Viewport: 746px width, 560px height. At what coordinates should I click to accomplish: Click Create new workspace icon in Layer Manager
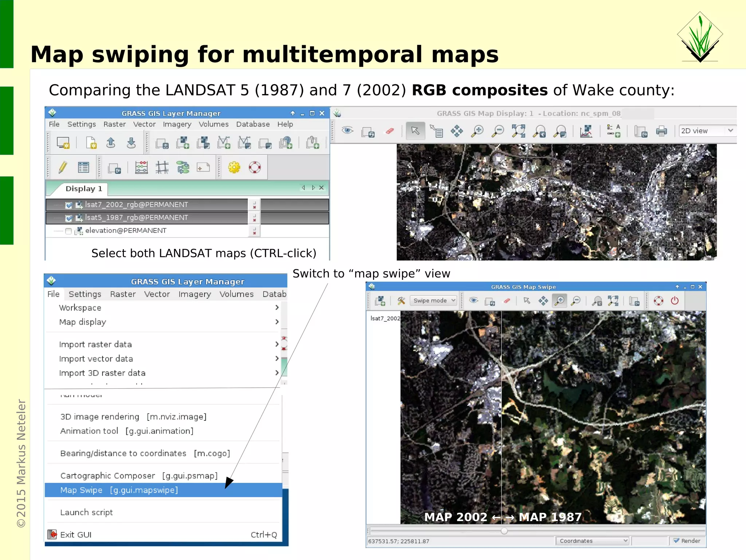tap(91, 143)
